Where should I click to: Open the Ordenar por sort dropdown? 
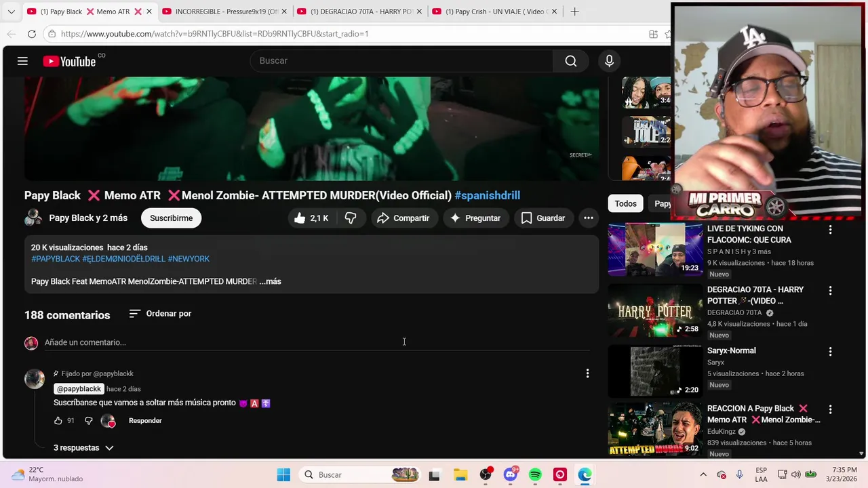point(160,314)
